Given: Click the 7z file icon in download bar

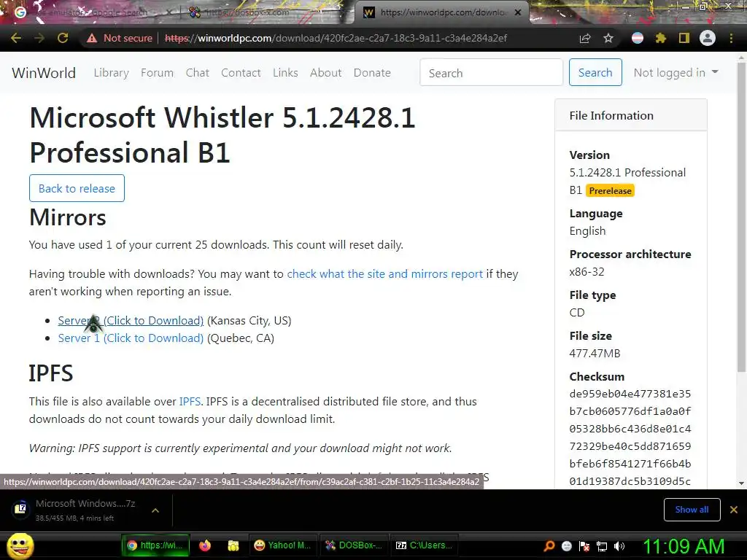Looking at the screenshot, I should [x=20, y=510].
